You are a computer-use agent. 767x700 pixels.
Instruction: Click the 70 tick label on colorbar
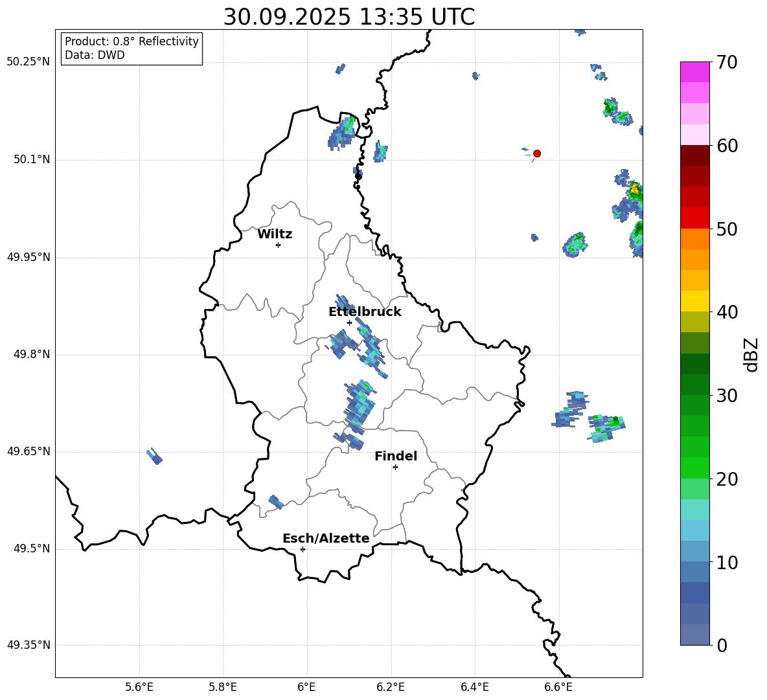tap(727, 63)
